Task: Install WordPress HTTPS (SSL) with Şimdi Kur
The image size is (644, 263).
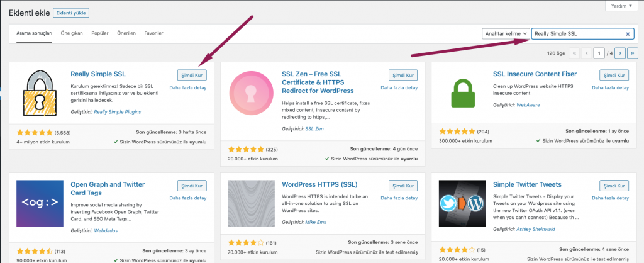Action: coord(403,186)
